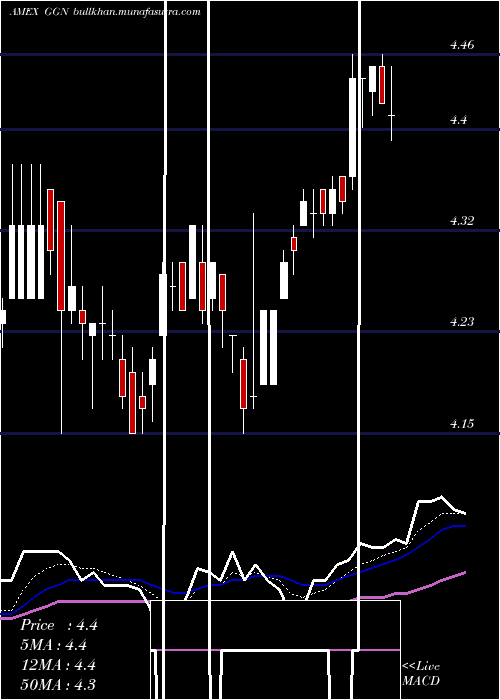Click the 4.23 price level label
The height and width of the screenshot is (700, 500).
click(462, 321)
